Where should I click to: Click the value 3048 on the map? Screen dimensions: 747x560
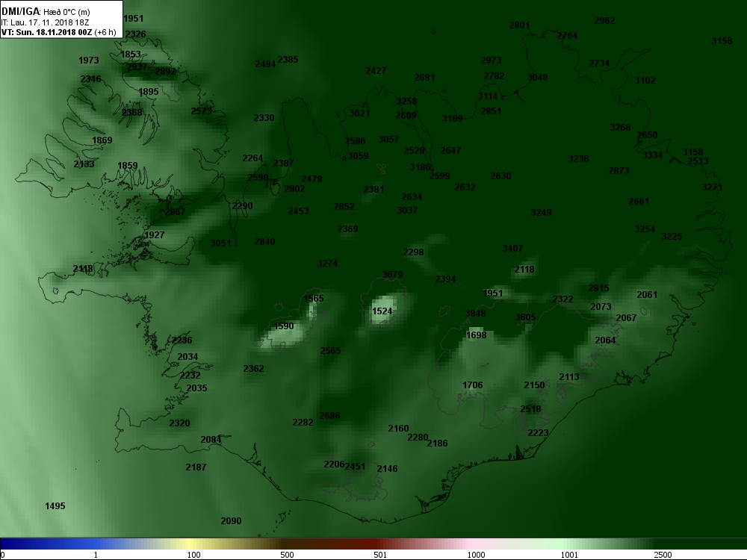click(537, 78)
